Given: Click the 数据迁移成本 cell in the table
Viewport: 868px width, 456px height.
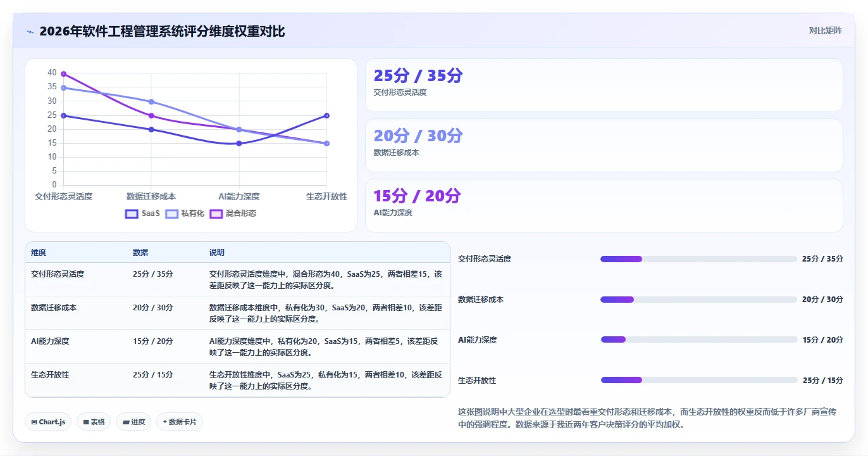Looking at the screenshot, I should (54, 308).
